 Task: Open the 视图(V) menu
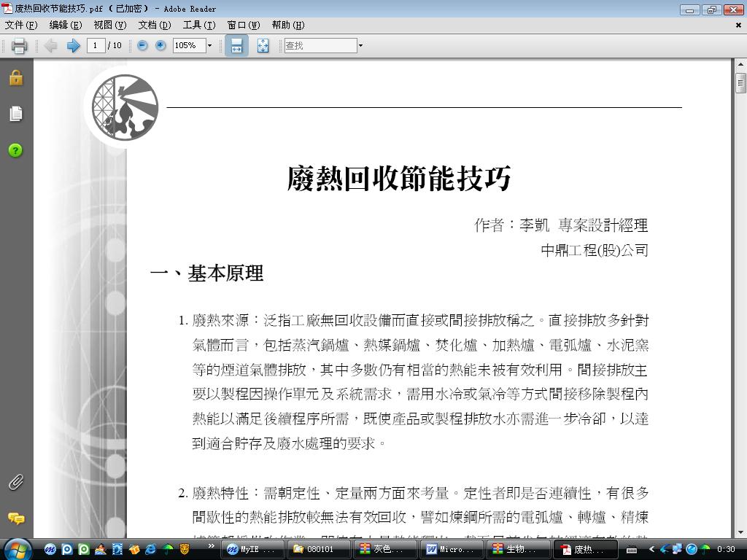pyautogui.click(x=110, y=26)
